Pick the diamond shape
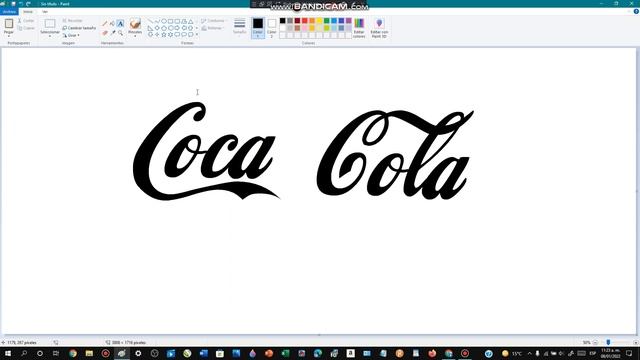Screen dimensions: 640x360 click(x=157, y=28)
